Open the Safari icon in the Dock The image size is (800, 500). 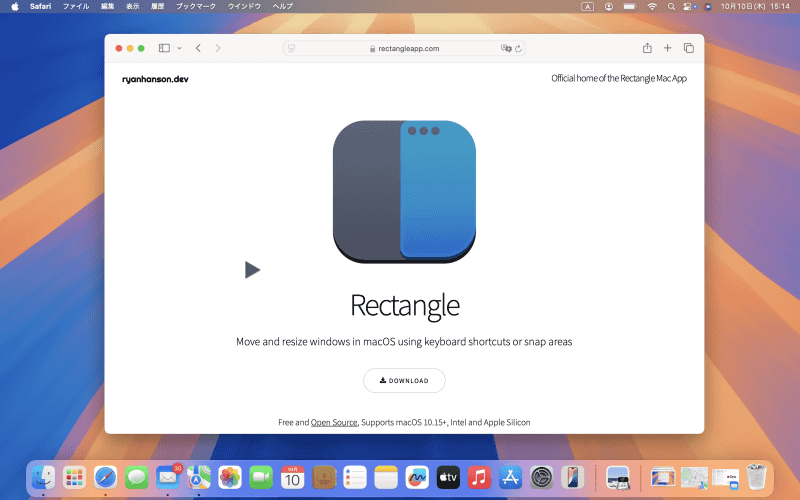click(x=106, y=478)
